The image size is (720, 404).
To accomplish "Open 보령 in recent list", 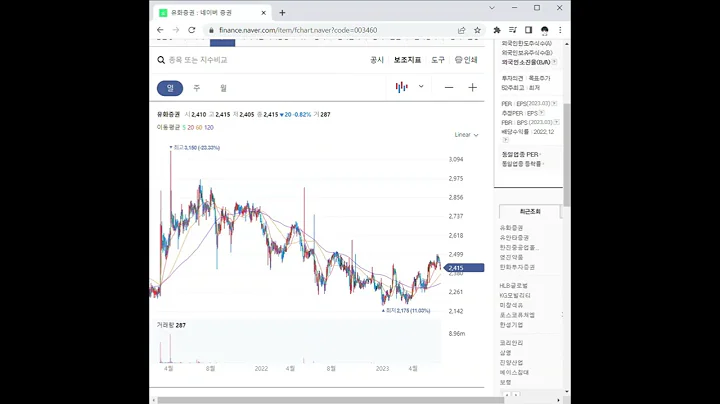I will [506, 382].
